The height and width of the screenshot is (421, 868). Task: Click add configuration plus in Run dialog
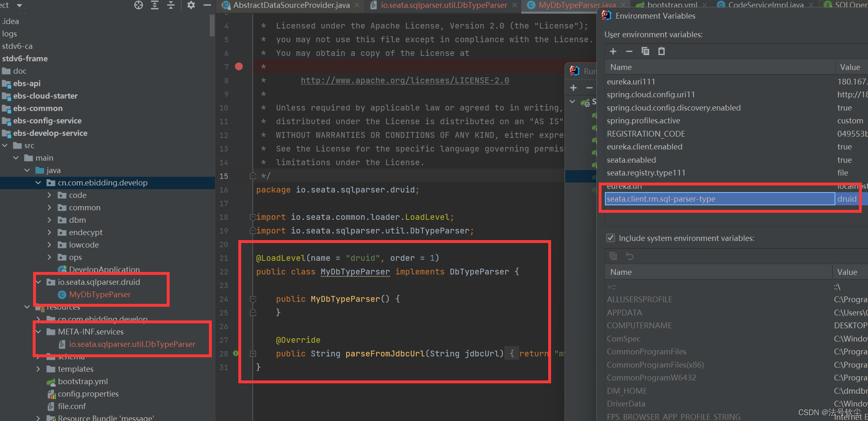(x=573, y=88)
